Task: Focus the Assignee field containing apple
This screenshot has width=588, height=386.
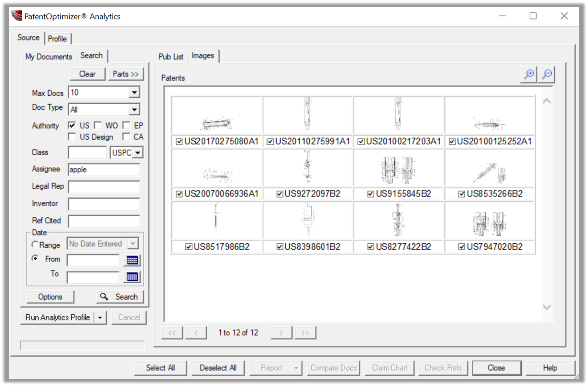Action: tap(104, 170)
